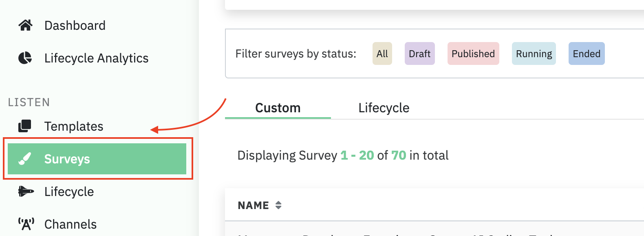Show only Draft surveys
The width and height of the screenshot is (644, 236).
[419, 53]
